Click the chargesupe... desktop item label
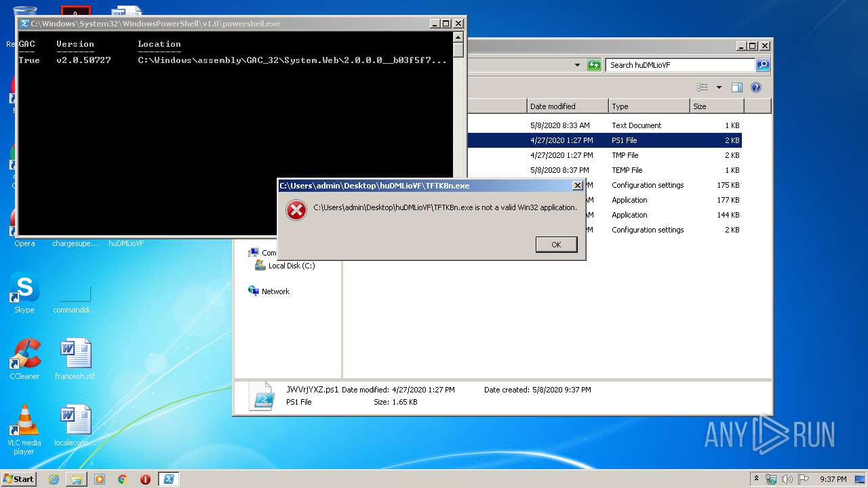868x488 pixels. pyautogui.click(x=75, y=243)
